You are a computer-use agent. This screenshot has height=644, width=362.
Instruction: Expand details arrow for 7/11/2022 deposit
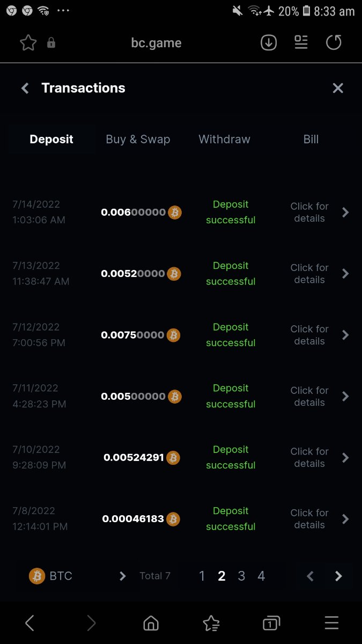click(345, 397)
